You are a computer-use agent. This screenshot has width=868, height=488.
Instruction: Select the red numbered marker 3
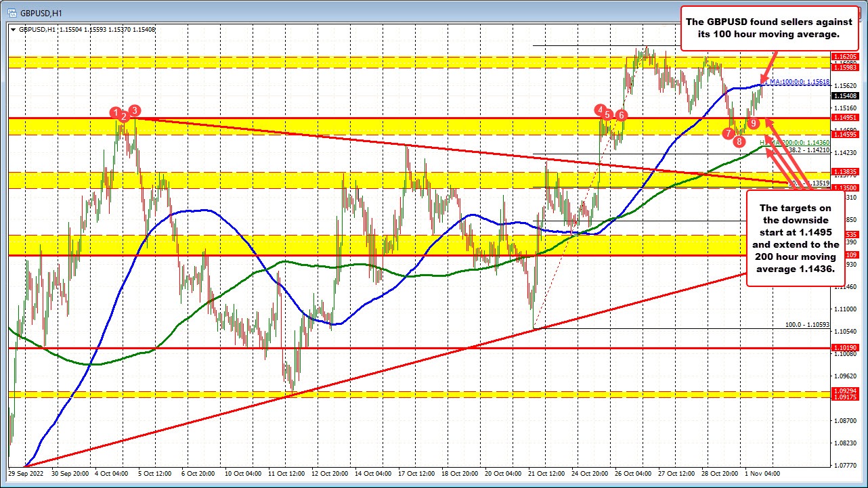pyautogui.click(x=133, y=110)
